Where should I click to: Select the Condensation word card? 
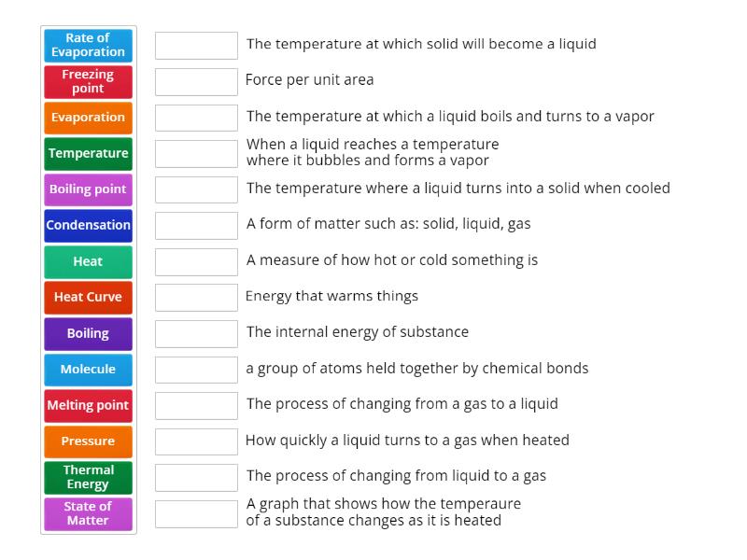click(x=88, y=225)
